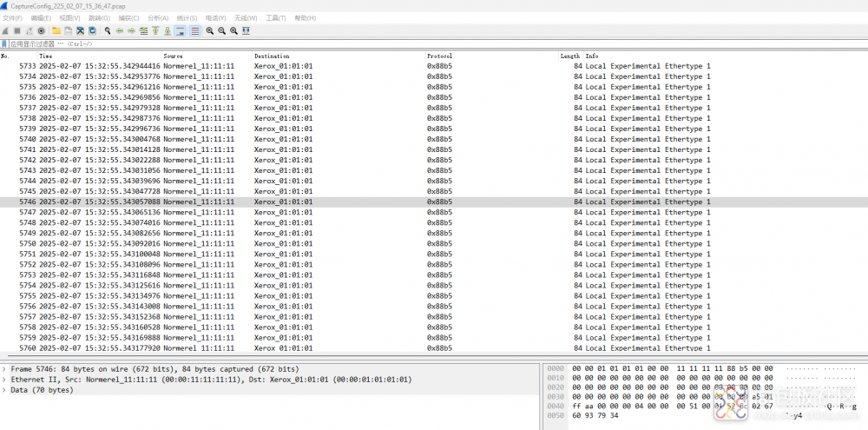Jump to first packet icon
This screenshot has height=430, width=868.
click(155, 31)
